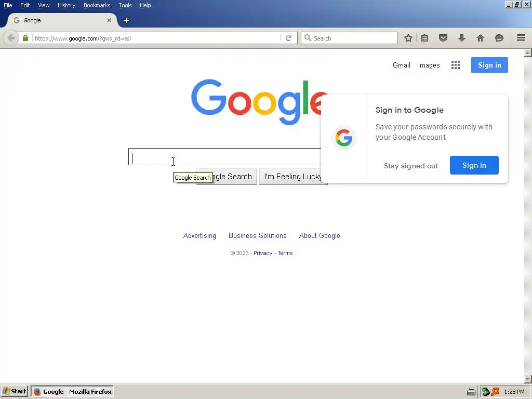Click Sign in inside the popup

click(x=474, y=165)
